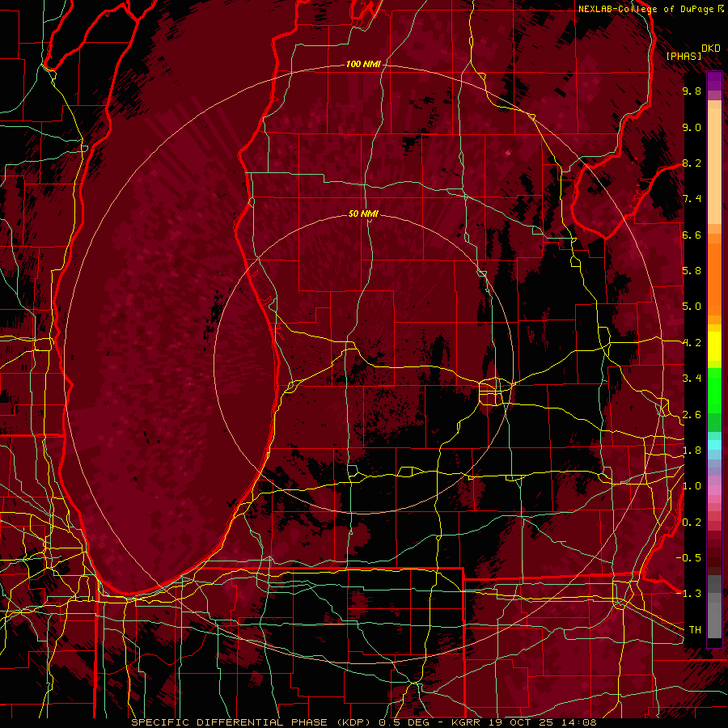
Task: Click the SPECIFIC DIFFERENTIAL PHASE (KDP) product title
Action: tap(252, 722)
